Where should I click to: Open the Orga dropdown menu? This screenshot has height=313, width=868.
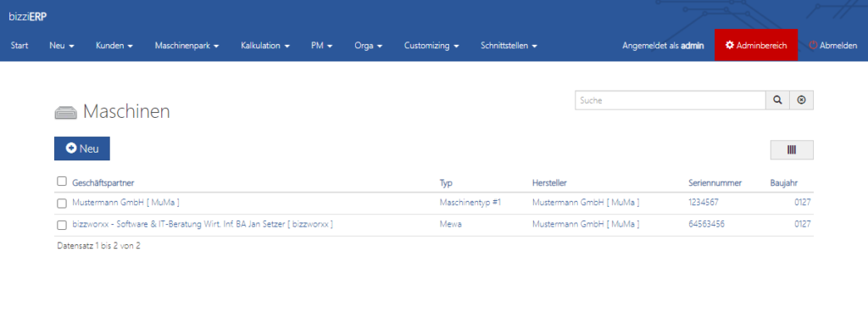(x=369, y=46)
